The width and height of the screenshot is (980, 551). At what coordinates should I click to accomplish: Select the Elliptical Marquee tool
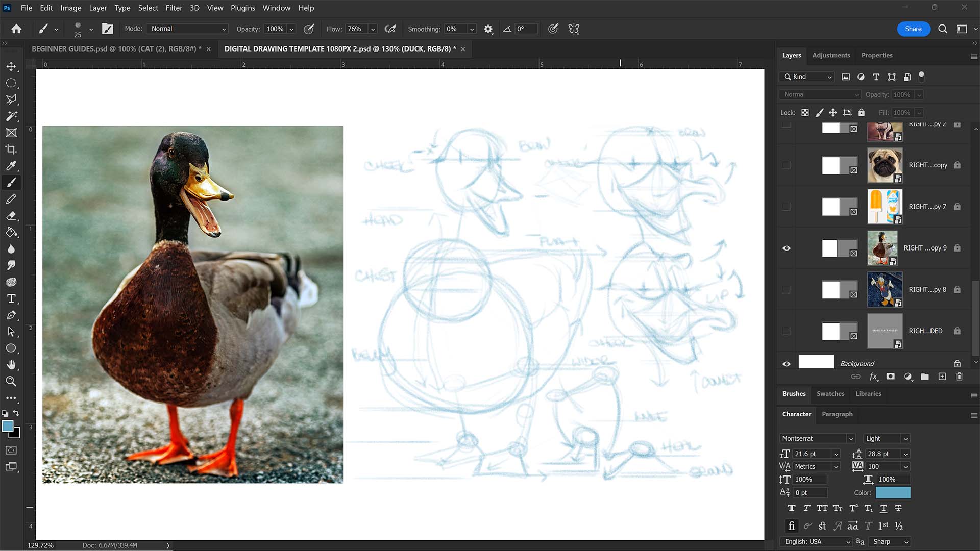pyautogui.click(x=11, y=83)
